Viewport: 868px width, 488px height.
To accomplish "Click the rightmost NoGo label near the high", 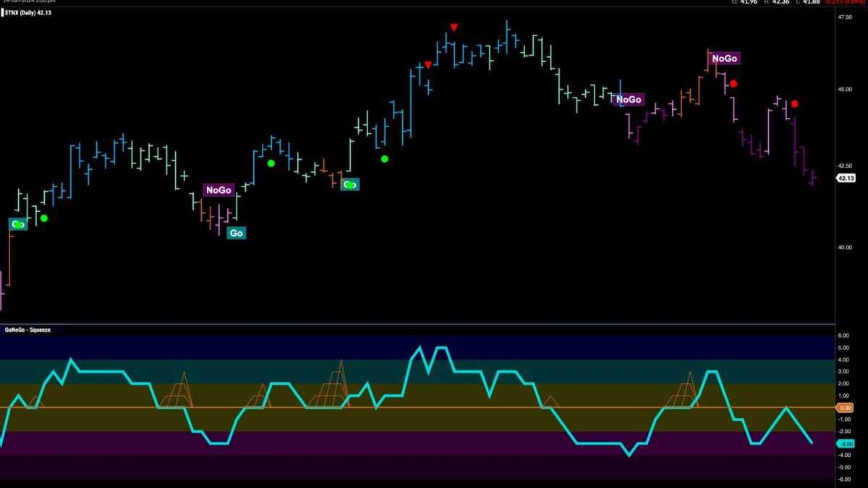I will click(x=726, y=59).
